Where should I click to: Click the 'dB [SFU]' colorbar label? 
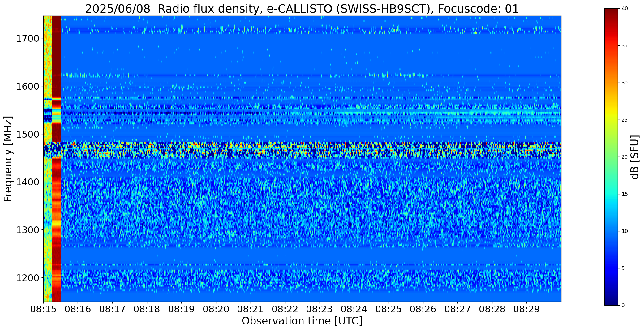[x=635, y=157]
